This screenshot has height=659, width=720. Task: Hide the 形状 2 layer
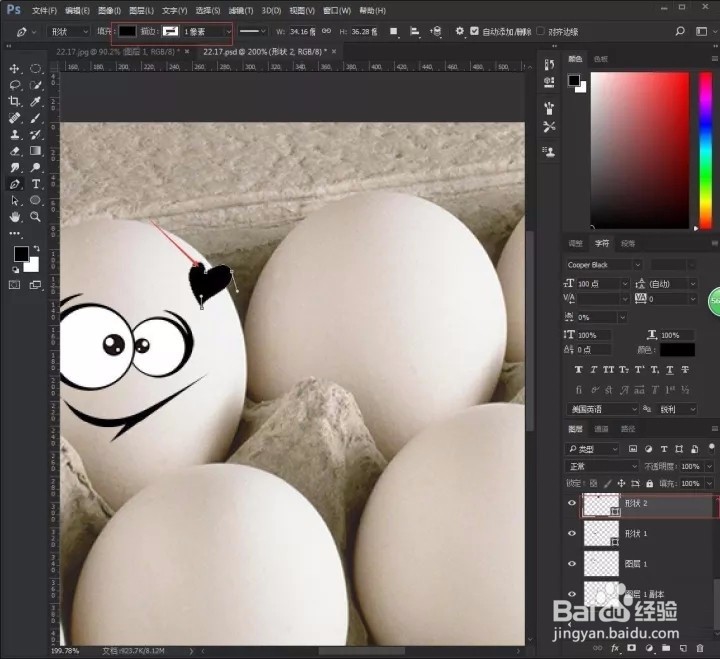tap(572, 503)
